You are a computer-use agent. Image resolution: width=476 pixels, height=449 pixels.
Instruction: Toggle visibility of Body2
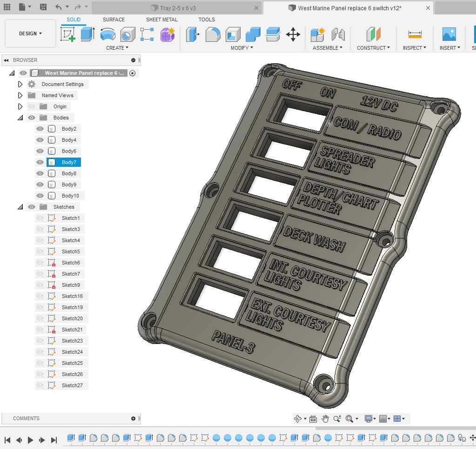pos(40,129)
